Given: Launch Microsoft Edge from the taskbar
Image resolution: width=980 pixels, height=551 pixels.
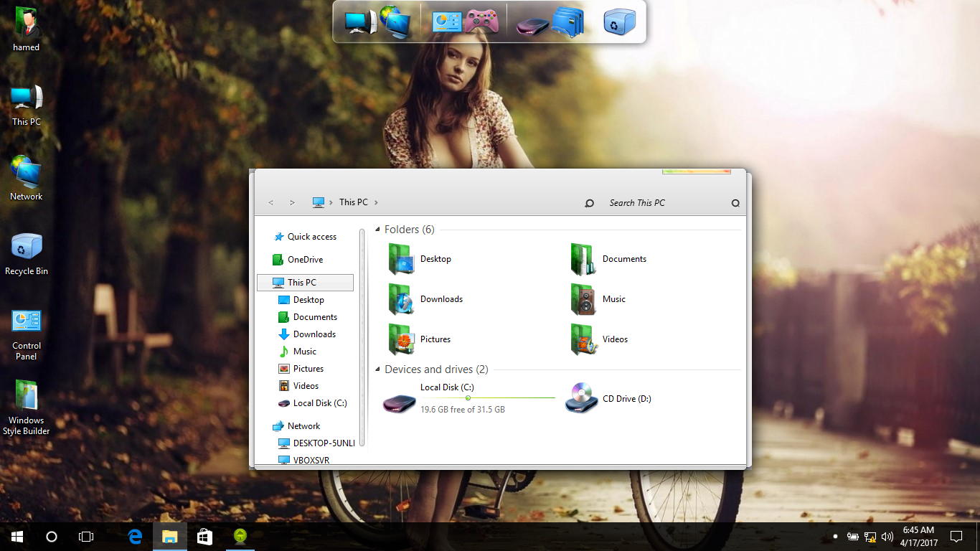Looking at the screenshot, I should click(x=135, y=536).
